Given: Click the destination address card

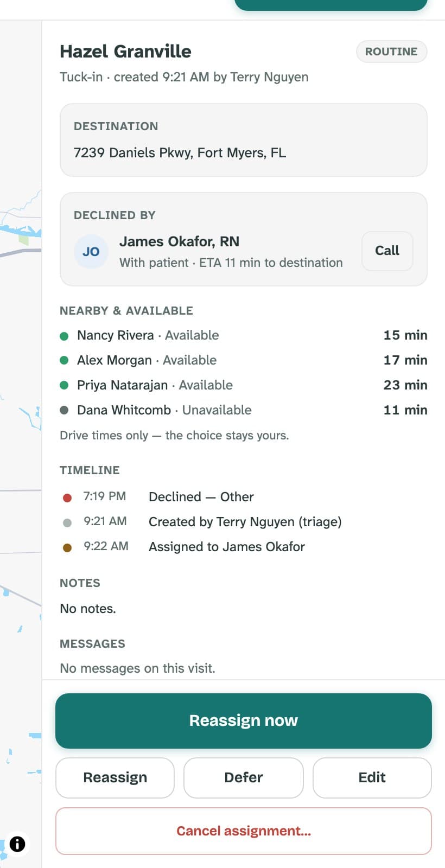Looking at the screenshot, I should coord(244,140).
